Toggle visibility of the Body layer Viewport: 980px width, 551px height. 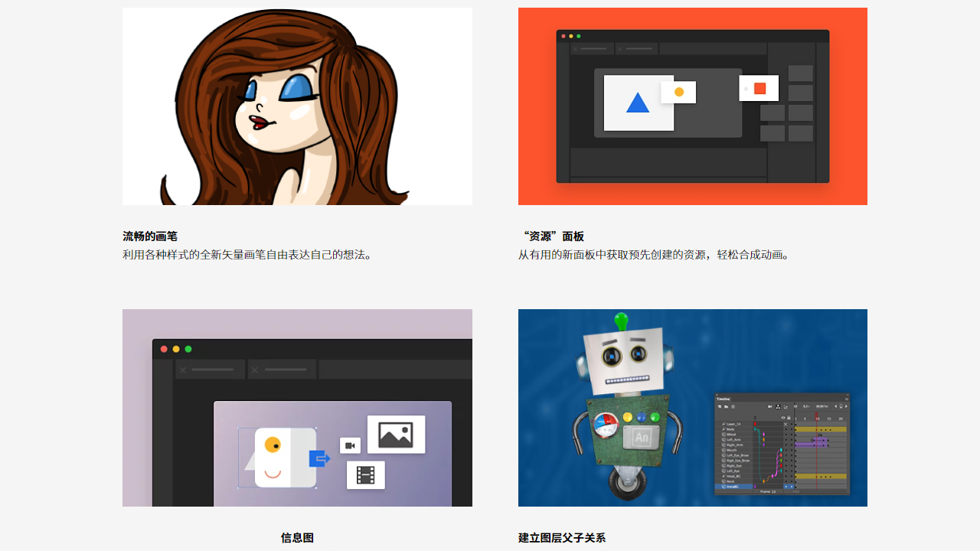(x=785, y=429)
